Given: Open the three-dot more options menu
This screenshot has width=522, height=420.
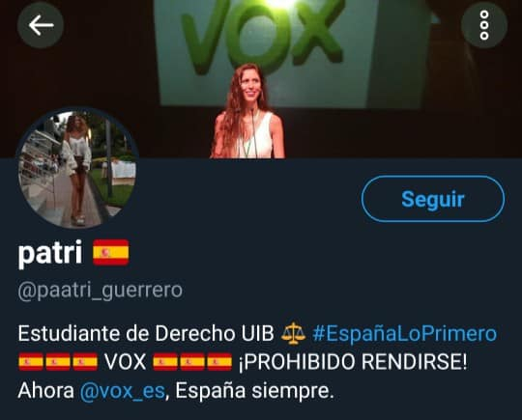Looking at the screenshot, I should point(484,25).
